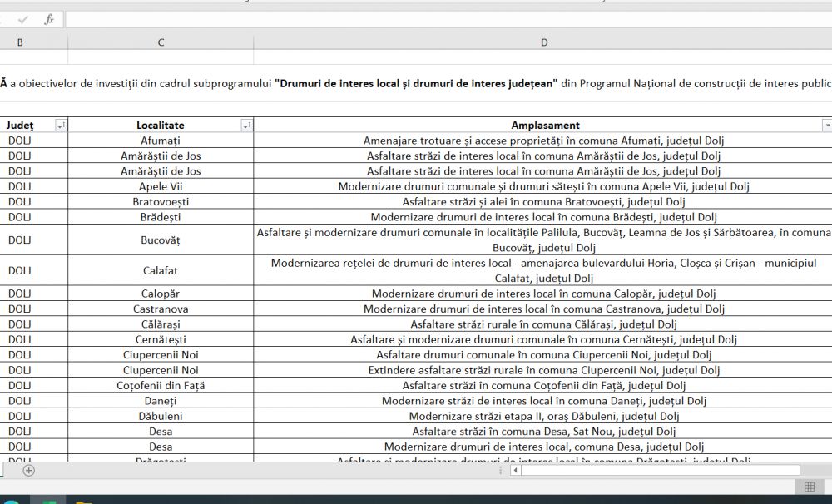
Task: Click the Amplasament cell for Dăbuleni
Action: 544,416
